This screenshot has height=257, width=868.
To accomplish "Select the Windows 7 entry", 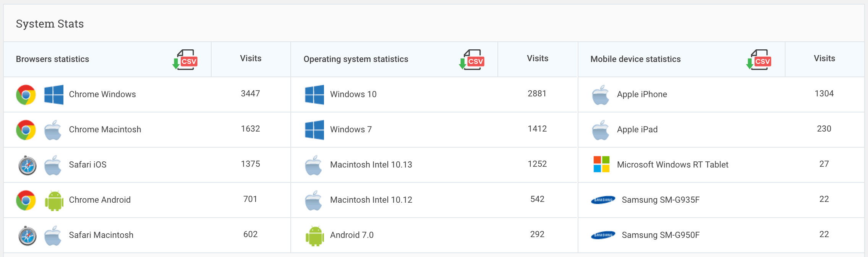I will (351, 130).
